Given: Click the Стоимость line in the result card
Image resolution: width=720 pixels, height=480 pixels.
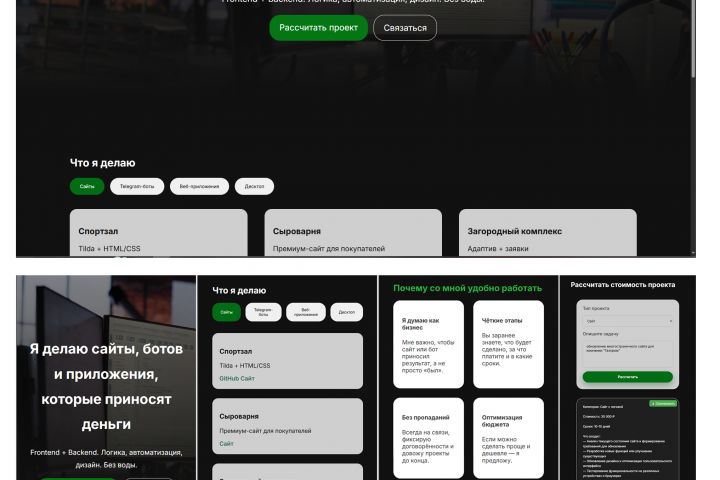Looking at the screenshot, I should pyautogui.click(x=598, y=417).
